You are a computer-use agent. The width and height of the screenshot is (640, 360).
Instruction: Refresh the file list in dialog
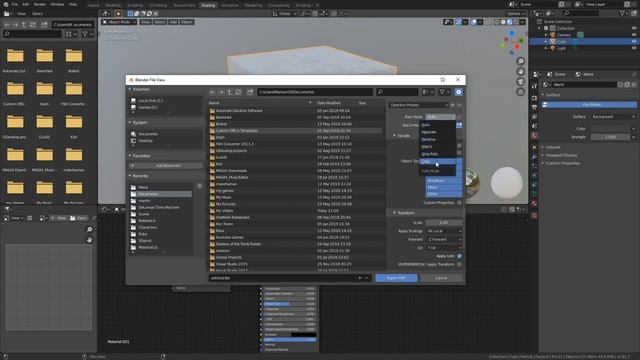point(238,92)
